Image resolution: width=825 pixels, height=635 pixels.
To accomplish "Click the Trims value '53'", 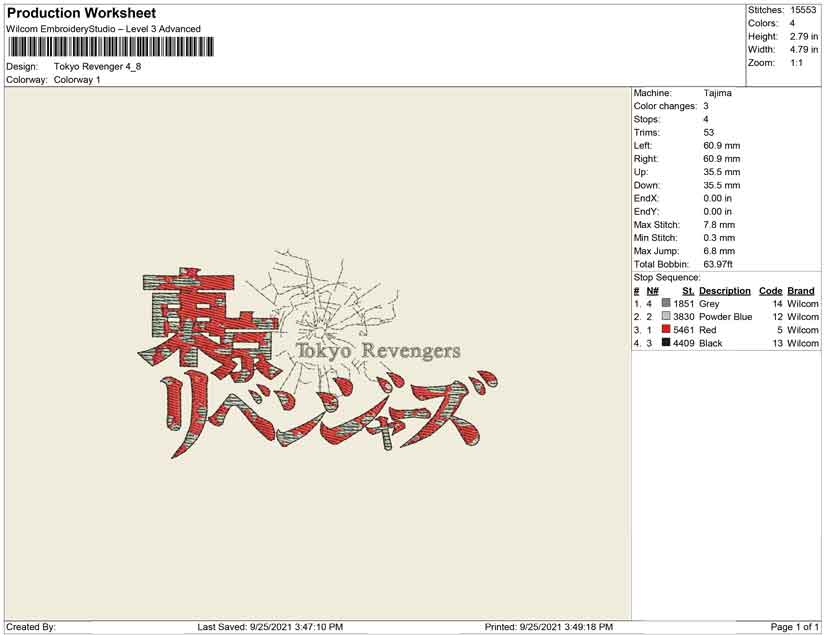I will click(709, 133).
